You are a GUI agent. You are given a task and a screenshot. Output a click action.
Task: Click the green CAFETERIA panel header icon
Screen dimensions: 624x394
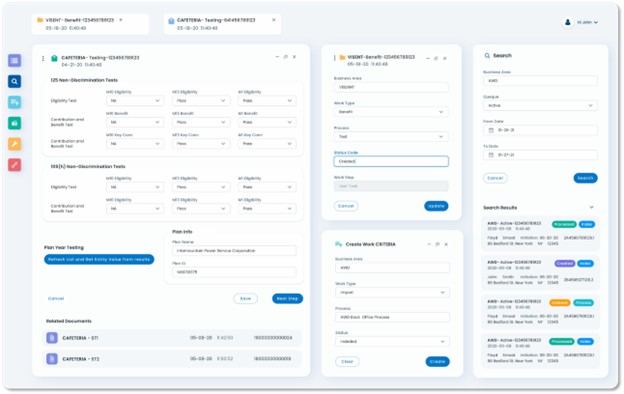[x=55, y=58]
